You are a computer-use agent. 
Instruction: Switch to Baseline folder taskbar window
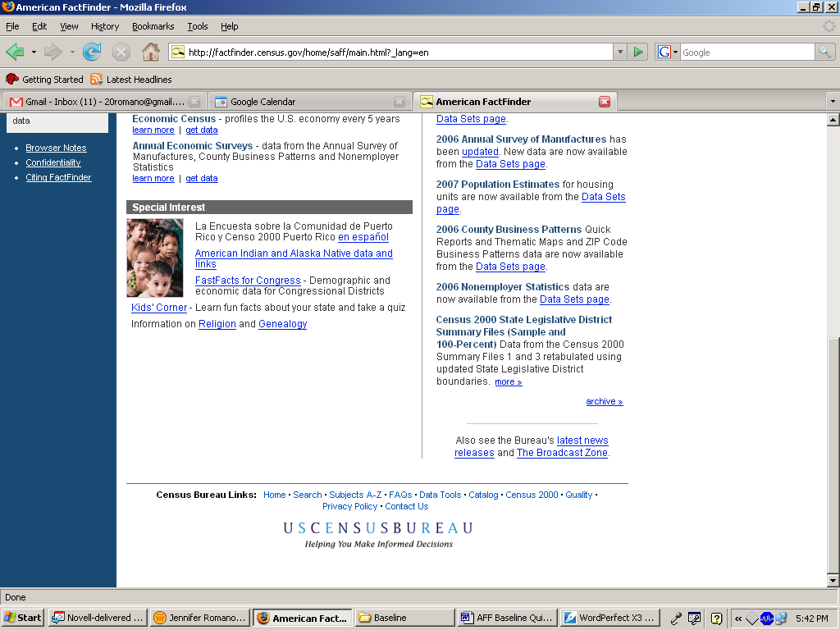coord(404,618)
